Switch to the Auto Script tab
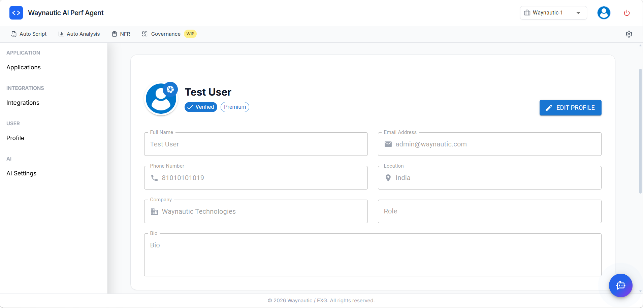Viewport: 644px width, 308px height. (x=29, y=34)
